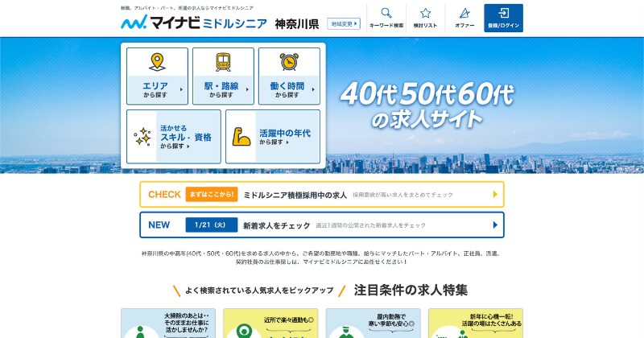Click the flexed arm icon for 活躍中の年代

tap(241, 136)
